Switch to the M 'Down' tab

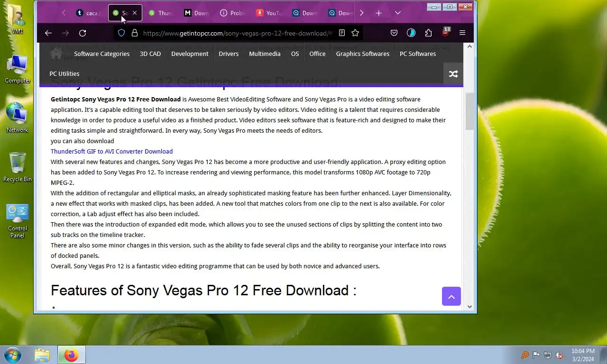click(197, 13)
